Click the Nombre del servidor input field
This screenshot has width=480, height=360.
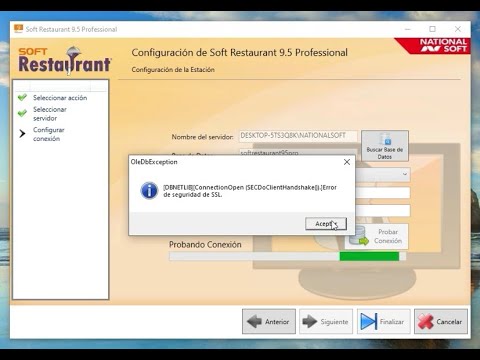point(298,136)
